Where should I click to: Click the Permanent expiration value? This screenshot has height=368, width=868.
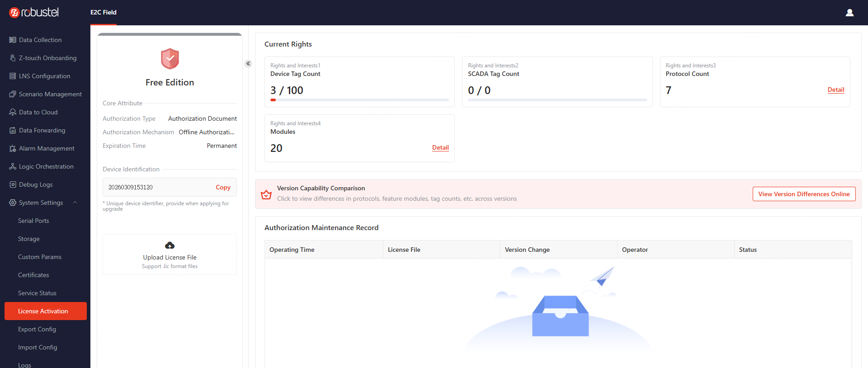click(222, 146)
